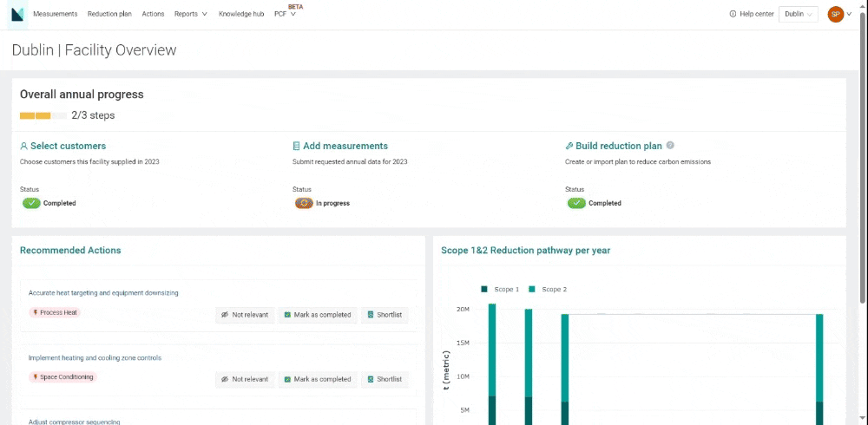Click the SP user avatar
868x425 pixels.
pyautogui.click(x=835, y=14)
